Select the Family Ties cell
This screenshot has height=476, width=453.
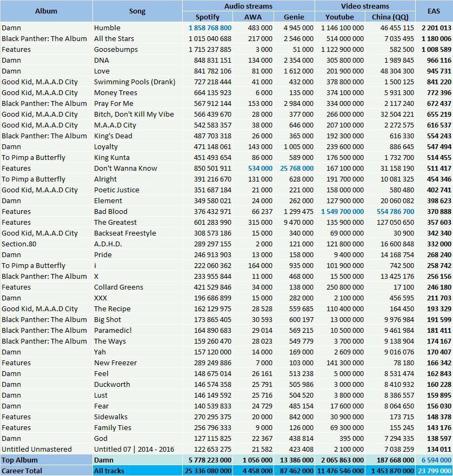pyautogui.click(x=137, y=428)
